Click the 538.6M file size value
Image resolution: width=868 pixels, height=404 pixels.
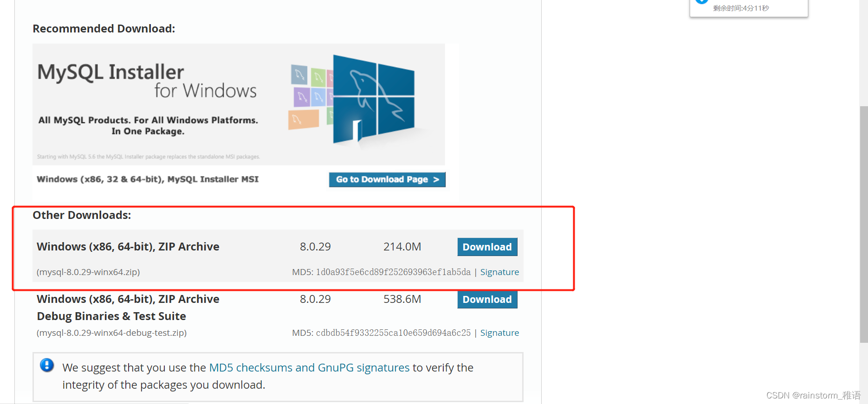coord(402,299)
